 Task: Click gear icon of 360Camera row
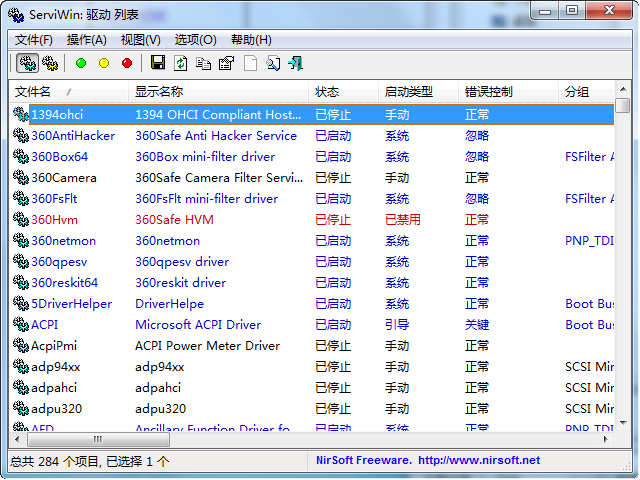click(20, 178)
